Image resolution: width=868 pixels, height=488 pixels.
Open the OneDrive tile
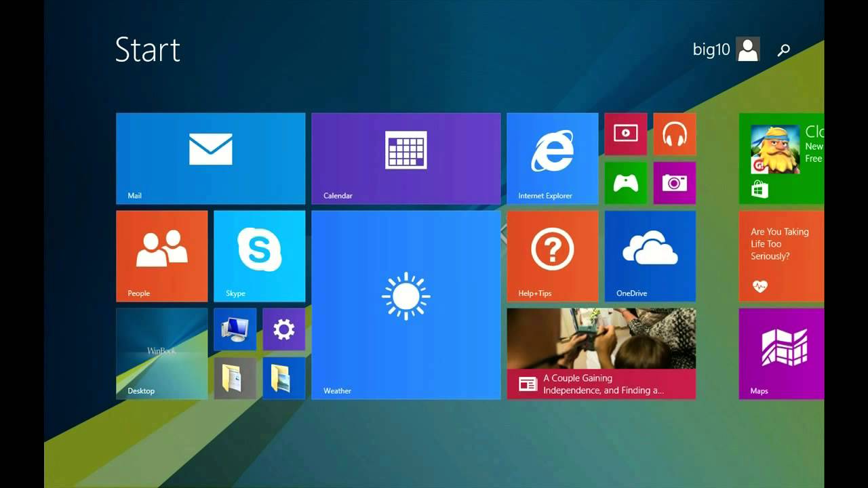[650, 256]
